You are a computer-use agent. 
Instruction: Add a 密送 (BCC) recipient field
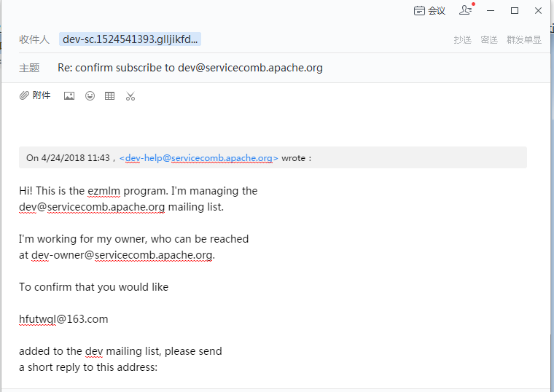489,40
